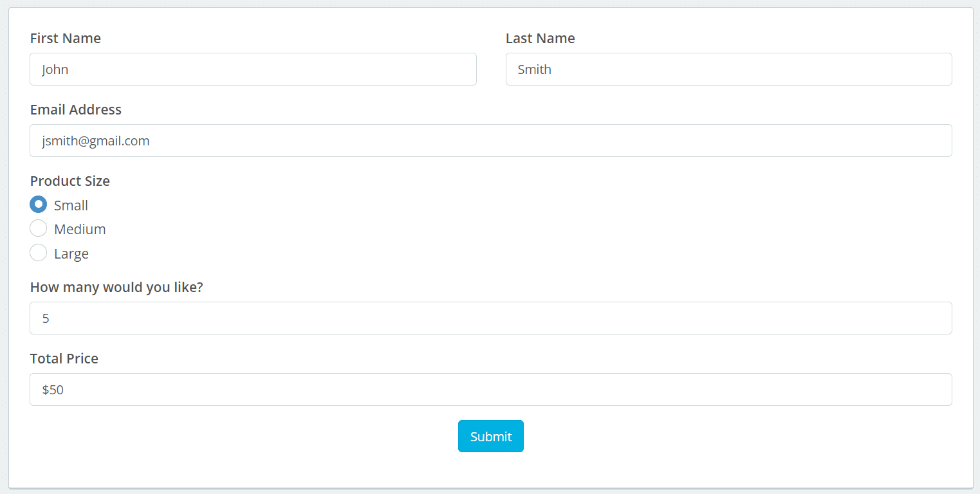Pick the Large radio button option
This screenshot has width=980, height=494.
(39, 253)
